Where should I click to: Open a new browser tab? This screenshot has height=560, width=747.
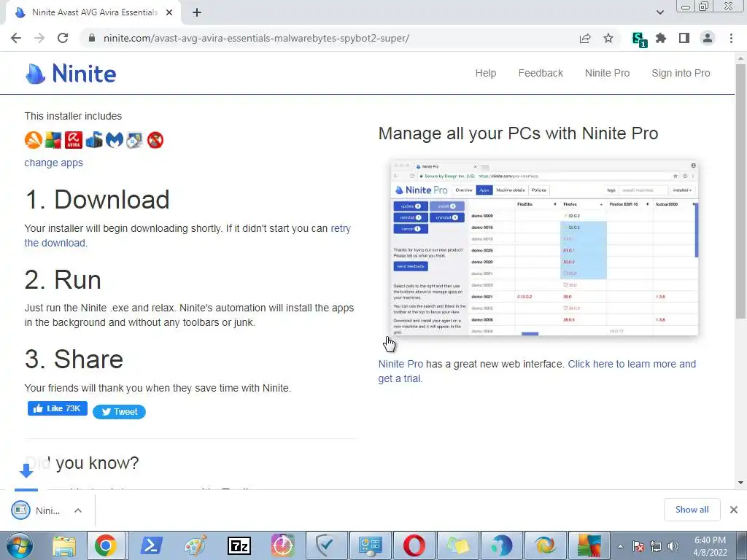(197, 12)
